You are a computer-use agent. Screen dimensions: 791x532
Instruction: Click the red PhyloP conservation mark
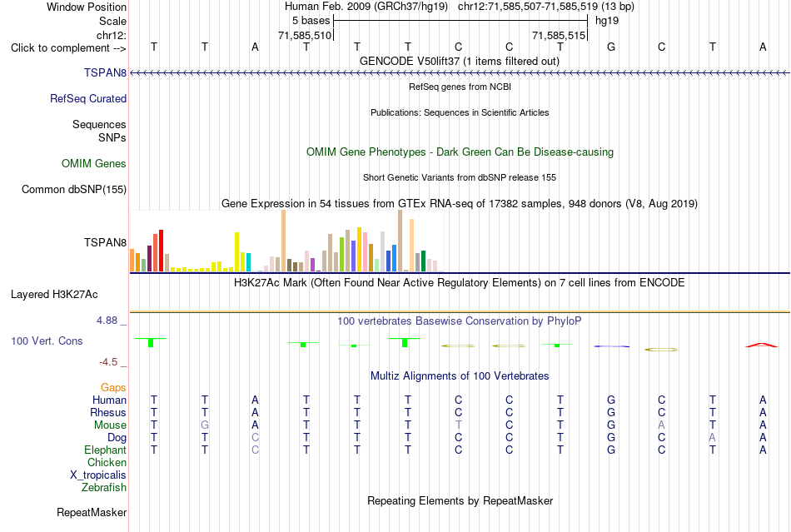click(761, 345)
